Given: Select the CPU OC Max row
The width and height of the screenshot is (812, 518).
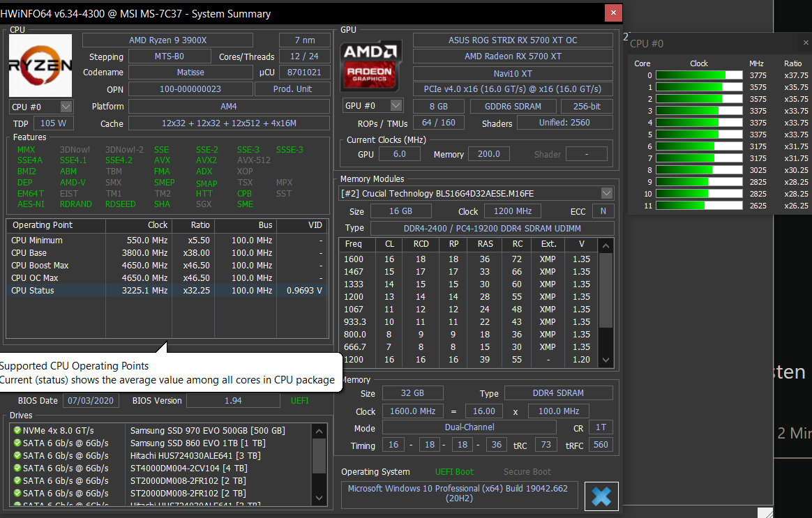Looking at the screenshot, I should (167, 278).
